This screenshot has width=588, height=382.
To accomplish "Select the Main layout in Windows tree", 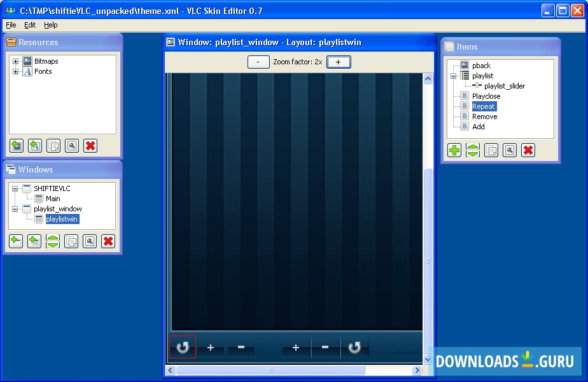I will click(53, 199).
